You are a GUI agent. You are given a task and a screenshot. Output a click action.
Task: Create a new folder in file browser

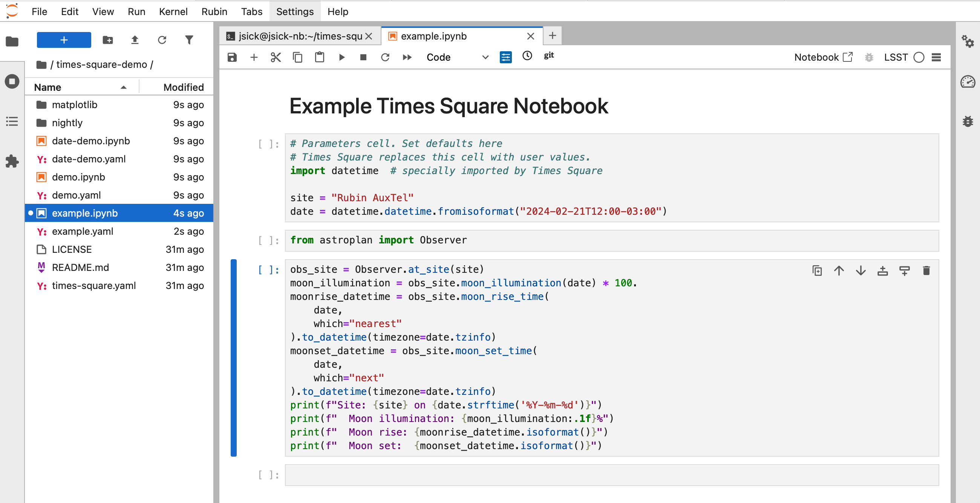[x=108, y=40]
